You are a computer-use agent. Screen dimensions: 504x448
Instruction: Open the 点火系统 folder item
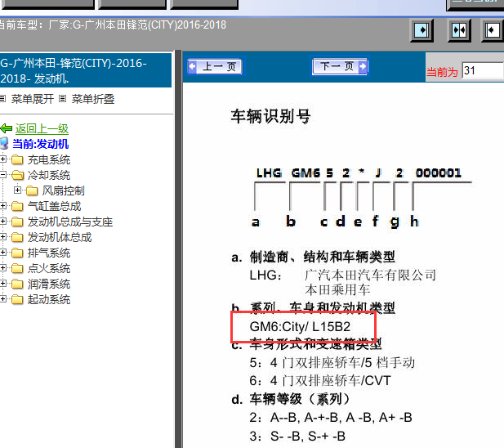(49, 268)
